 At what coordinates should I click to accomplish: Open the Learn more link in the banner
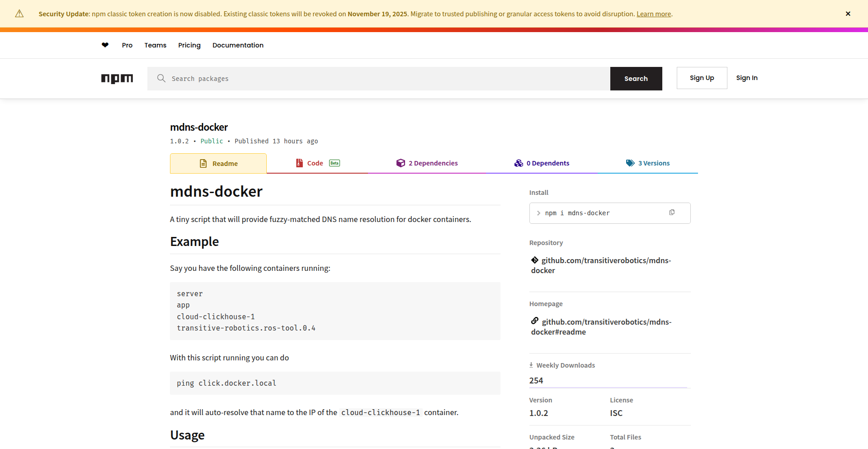click(653, 14)
